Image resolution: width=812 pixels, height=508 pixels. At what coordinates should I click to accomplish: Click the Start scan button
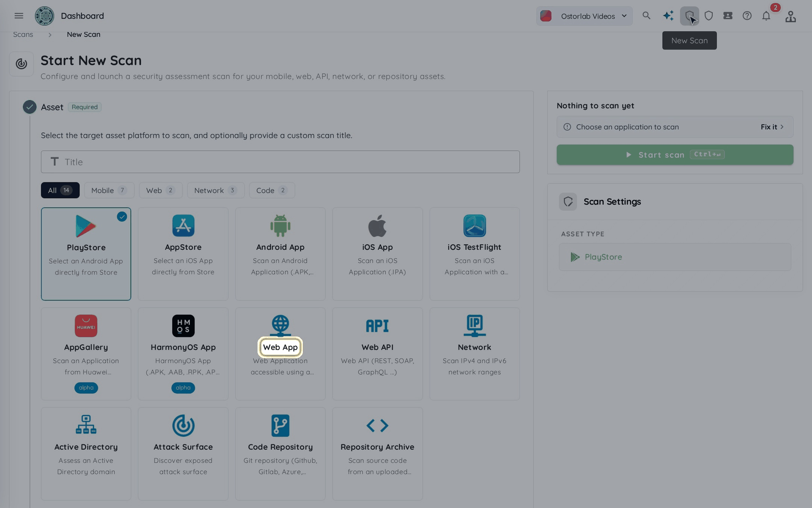click(x=675, y=155)
